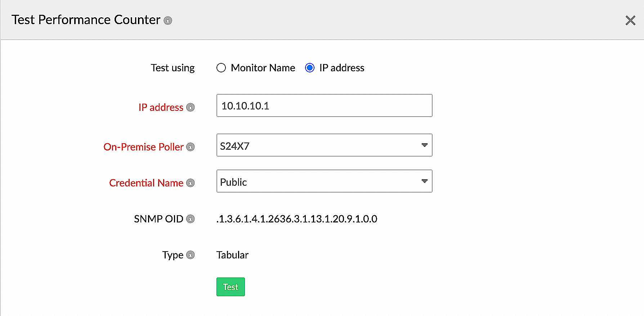Viewport: 644px width, 316px height.
Task: Focus the IP address field containing 10.10.10.1
Action: pos(324,105)
